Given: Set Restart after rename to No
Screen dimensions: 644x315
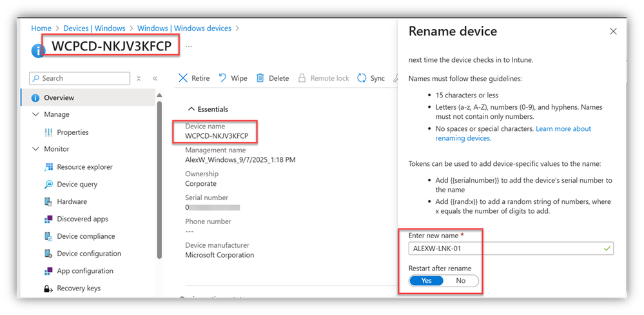Looking at the screenshot, I should click(461, 280).
